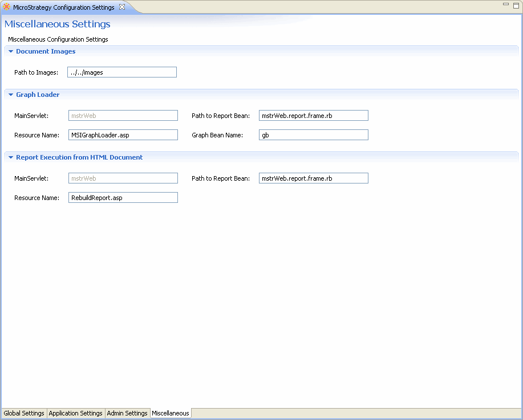Click the Miscellaneous Configuration Settings text
This screenshot has width=523, height=420.
58,39
